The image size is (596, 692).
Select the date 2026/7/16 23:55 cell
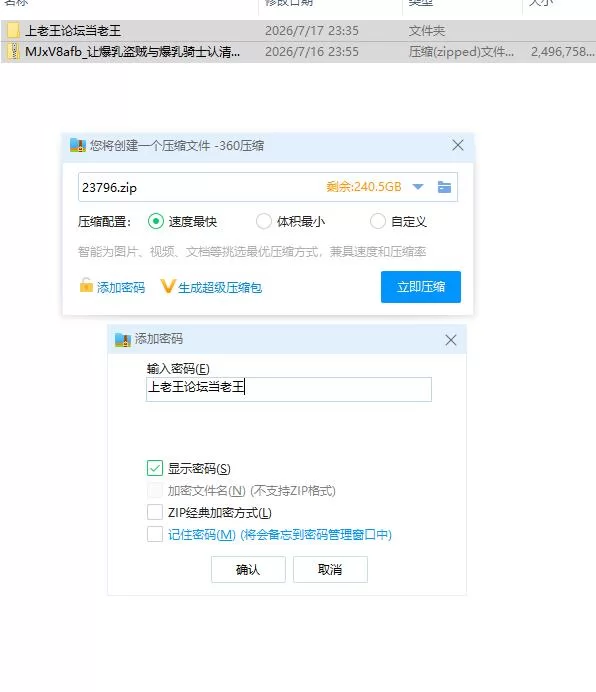[312, 52]
